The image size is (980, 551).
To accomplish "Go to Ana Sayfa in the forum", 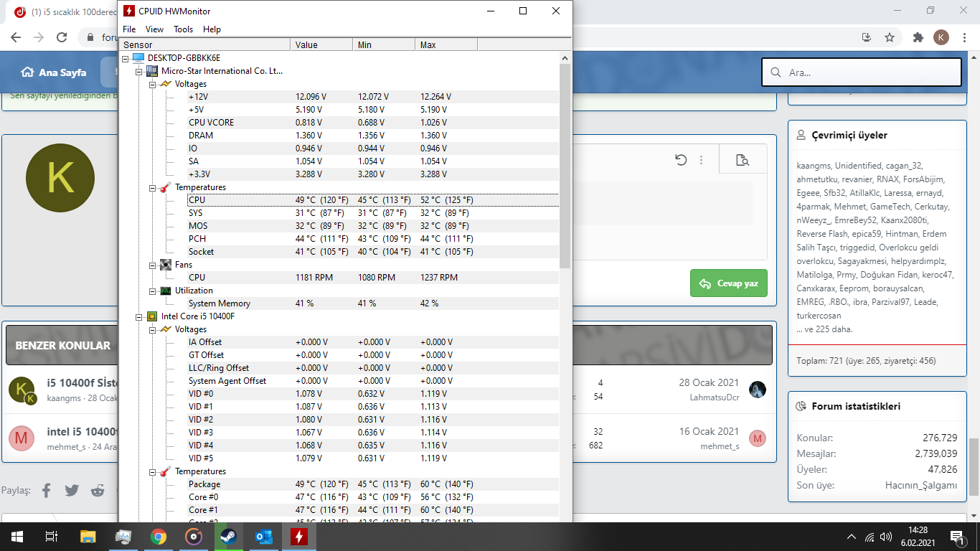I will point(54,72).
